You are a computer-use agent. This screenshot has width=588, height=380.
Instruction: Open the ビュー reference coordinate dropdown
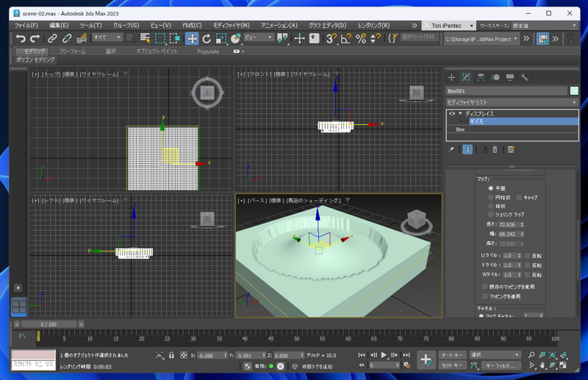click(259, 37)
